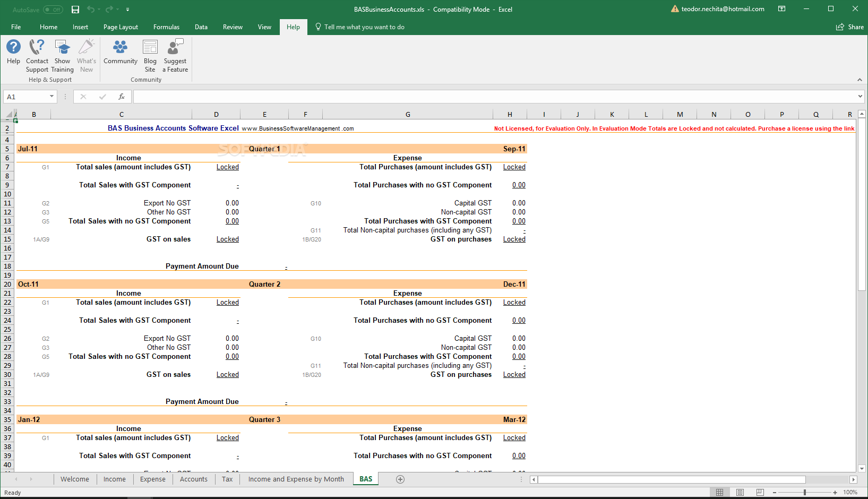Click www.BusinessSoftwareManagement.com link
The image size is (868, 499).
tap(298, 128)
